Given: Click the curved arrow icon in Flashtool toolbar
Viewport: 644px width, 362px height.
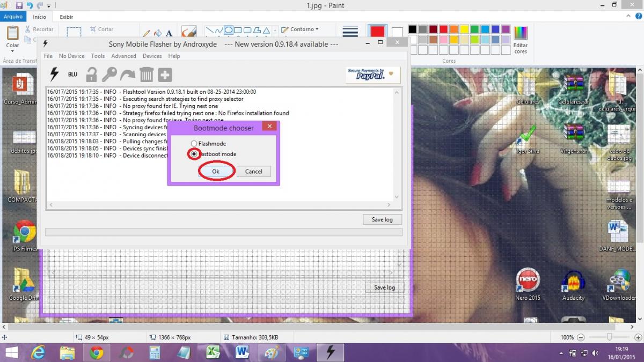Looking at the screenshot, I should tap(128, 74).
